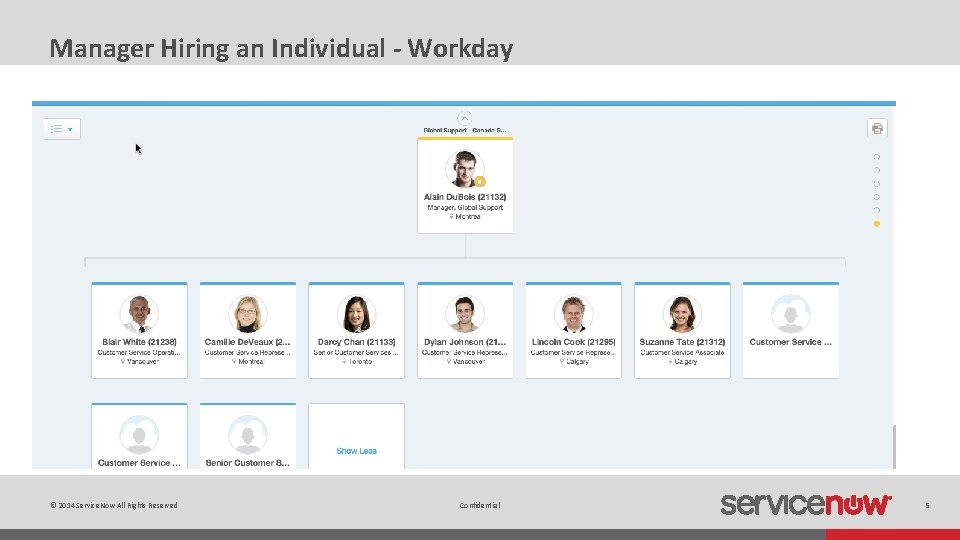Open the vacant Customer Service card beside Suzanne Tate
This screenshot has height=540, width=960.
(791, 331)
